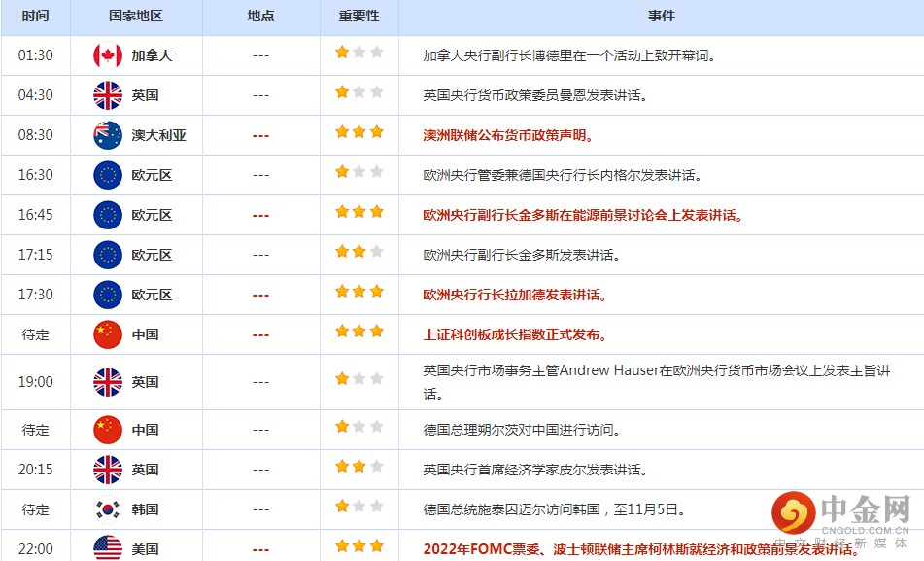Select the 国家地区 column header
Screen dimensions: 924x561
tap(136, 17)
